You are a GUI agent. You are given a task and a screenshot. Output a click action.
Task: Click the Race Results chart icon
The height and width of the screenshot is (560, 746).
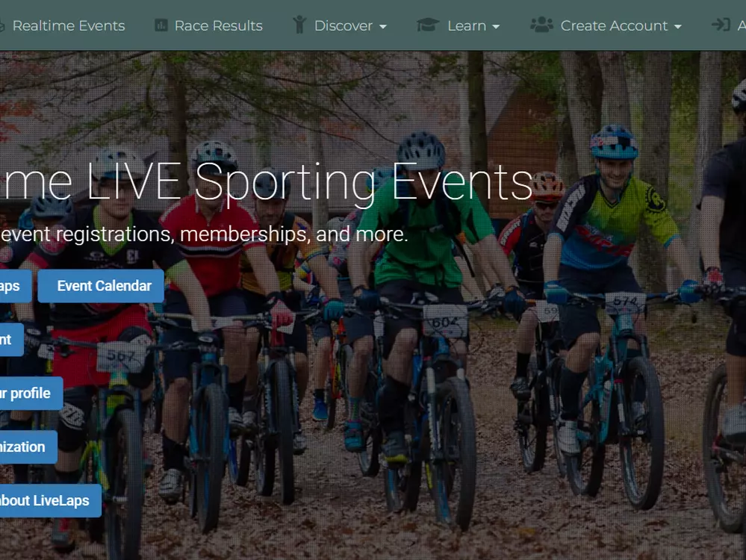click(161, 25)
